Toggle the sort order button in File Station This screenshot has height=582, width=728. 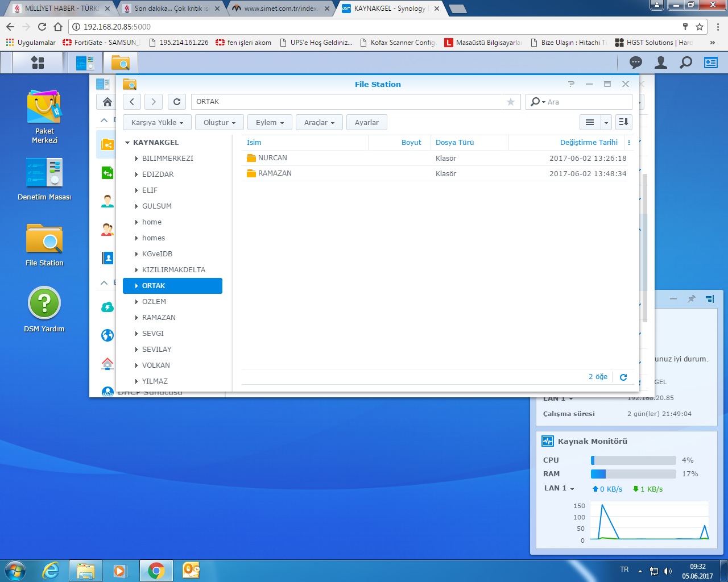tap(623, 122)
